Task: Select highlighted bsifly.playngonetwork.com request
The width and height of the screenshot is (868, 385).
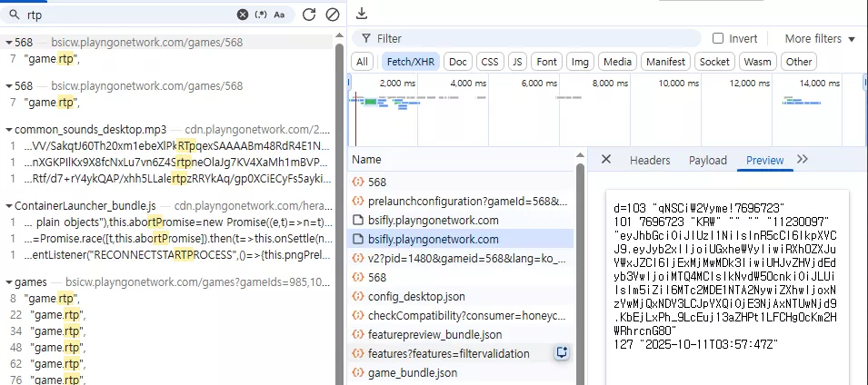Action: tap(461, 240)
